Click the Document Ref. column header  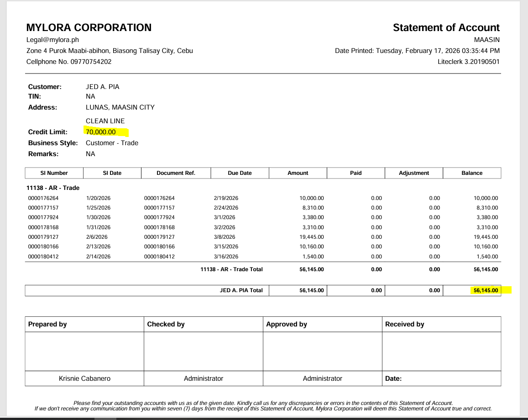(x=176, y=173)
